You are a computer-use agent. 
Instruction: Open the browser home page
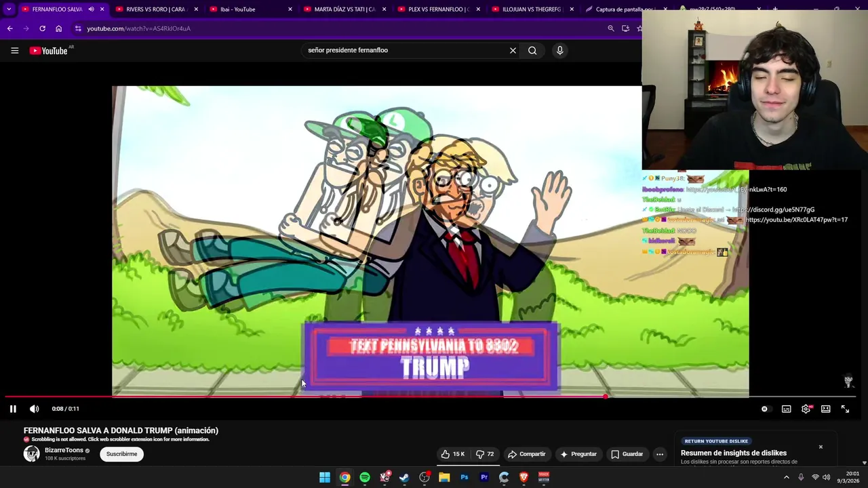58,28
